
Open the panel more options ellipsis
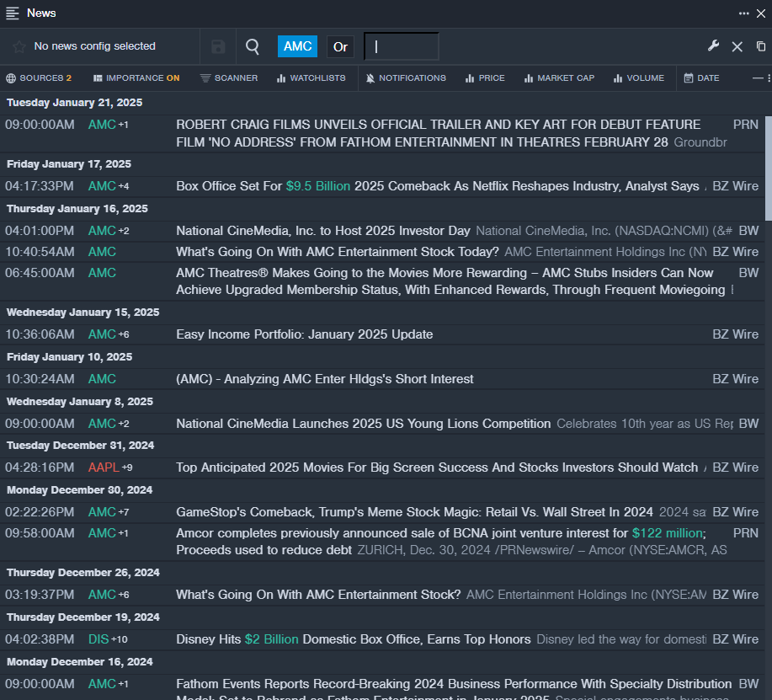pyautogui.click(x=744, y=13)
